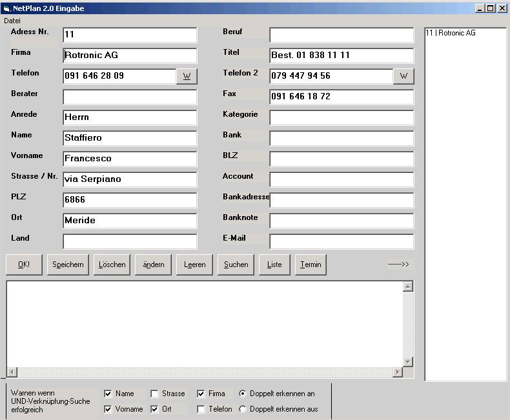Click the empty Bankadresse field
Screen dimensions: 510x420
pos(342,200)
